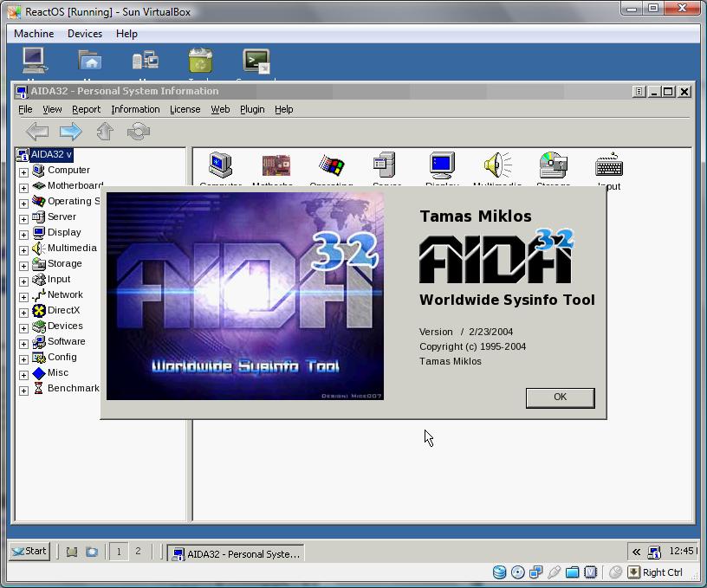The height and width of the screenshot is (588, 707).
Task: Open the Report menu
Action: (x=86, y=109)
